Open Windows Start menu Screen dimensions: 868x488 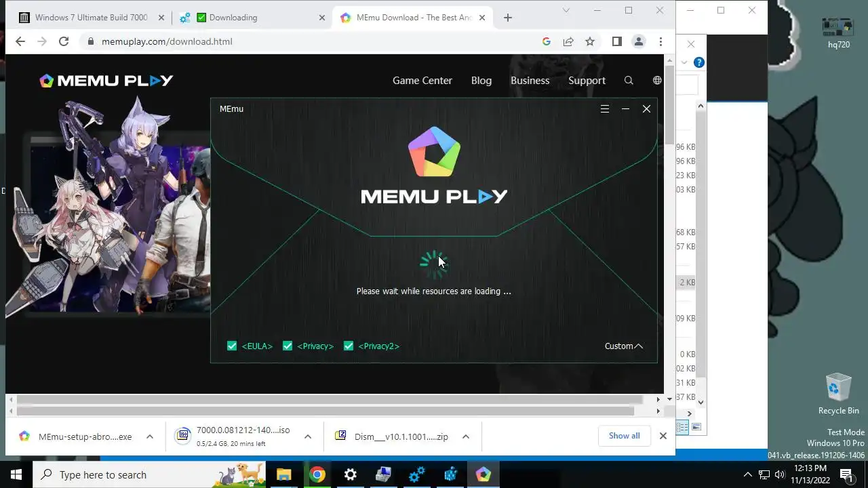(x=16, y=474)
